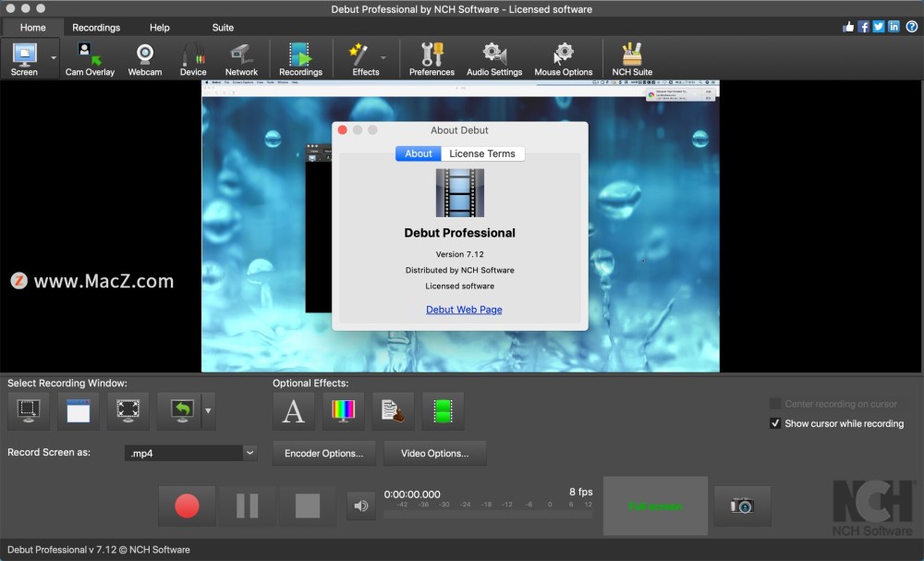Image resolution: width=924 pixels, height=561 pixels.
Task: Take a snapshot with the camera icon
Action: pos(742,506)
